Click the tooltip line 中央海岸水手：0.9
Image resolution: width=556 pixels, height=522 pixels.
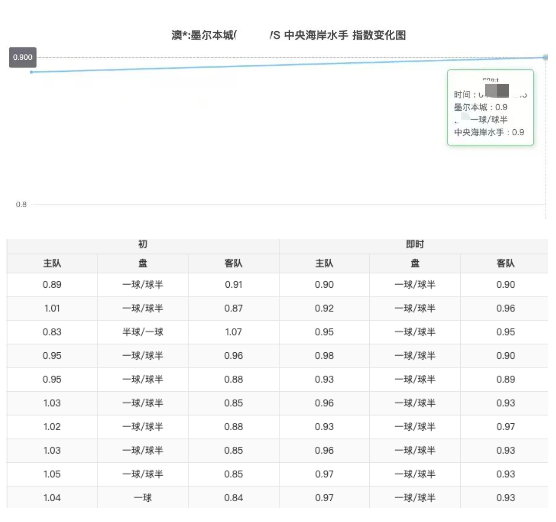[489, 132]
